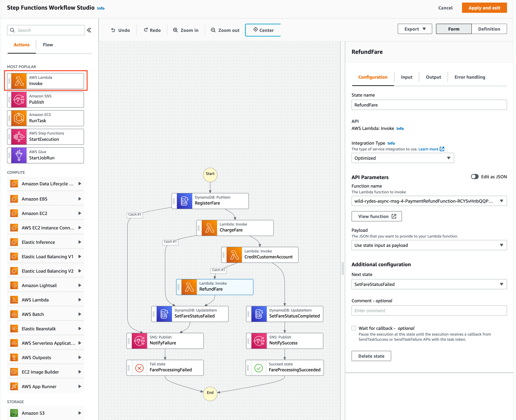Click the SetFareStatusFailed DynamoDB icon
Image resolution: width=516 pixels, height=420 pixels.
pos(164,314)
